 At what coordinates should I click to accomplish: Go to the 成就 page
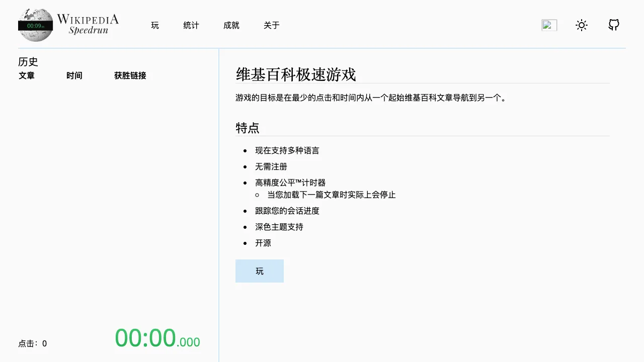pos(231,25)
